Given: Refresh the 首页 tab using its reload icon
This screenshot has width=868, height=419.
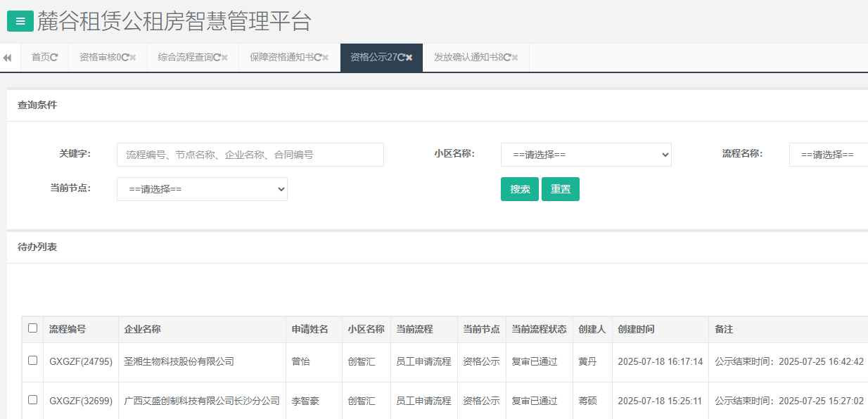Looking at the screenshot, I should (x=54, y=58).
